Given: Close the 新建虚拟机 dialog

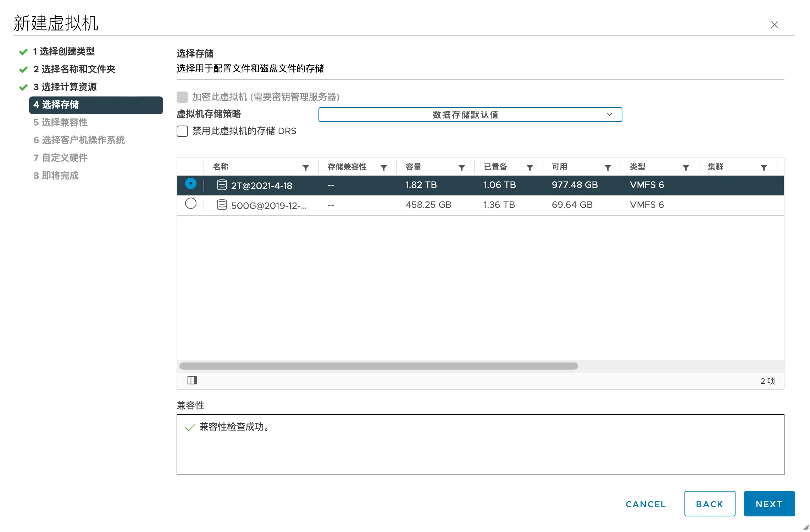Looking at the screenshot, I should (x=774, y=25).
